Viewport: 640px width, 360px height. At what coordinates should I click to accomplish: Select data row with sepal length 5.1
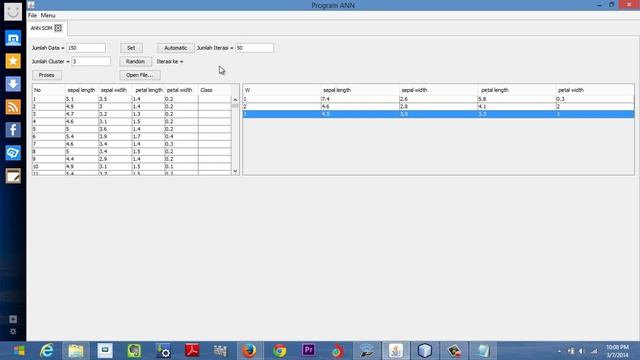click(132, 99)
